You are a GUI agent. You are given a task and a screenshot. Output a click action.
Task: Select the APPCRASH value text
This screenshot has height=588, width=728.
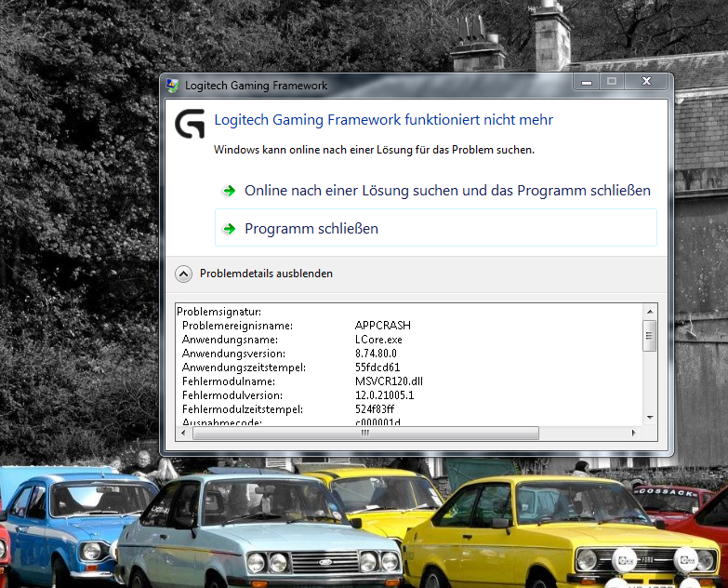383,326
